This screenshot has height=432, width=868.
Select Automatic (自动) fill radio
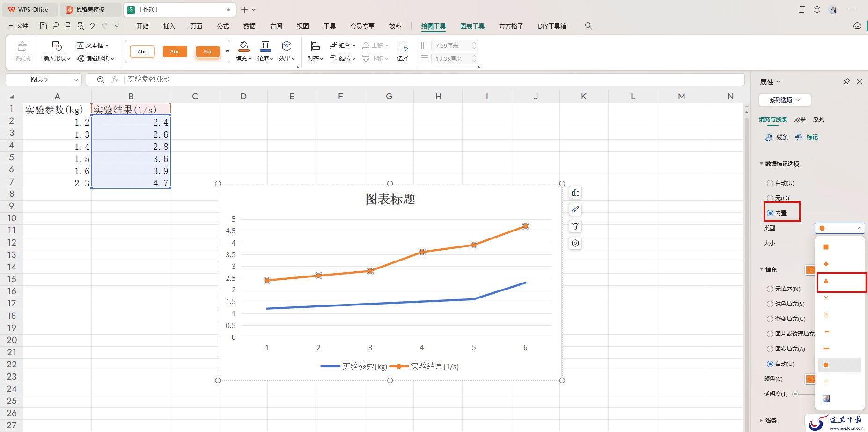pyautogui.click(x=770, y=364)
